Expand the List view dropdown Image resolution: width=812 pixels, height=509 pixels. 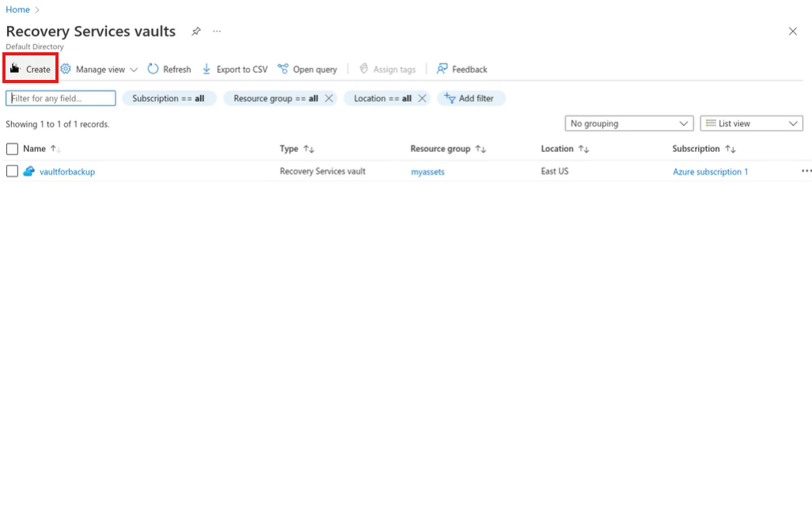click(751, 123)
